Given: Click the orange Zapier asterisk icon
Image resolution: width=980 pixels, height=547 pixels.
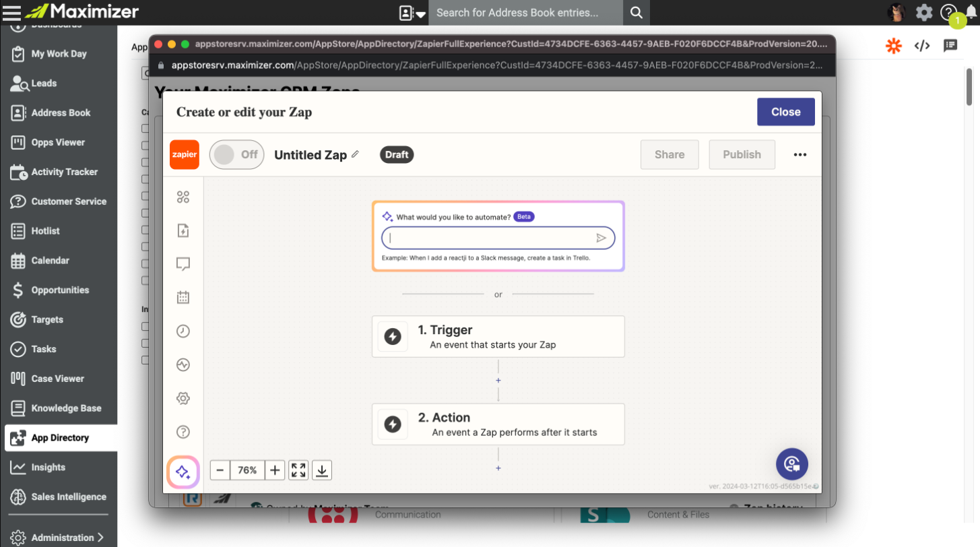Looking at the screenshot, I should pyautogui.click(x=894, y=46).
